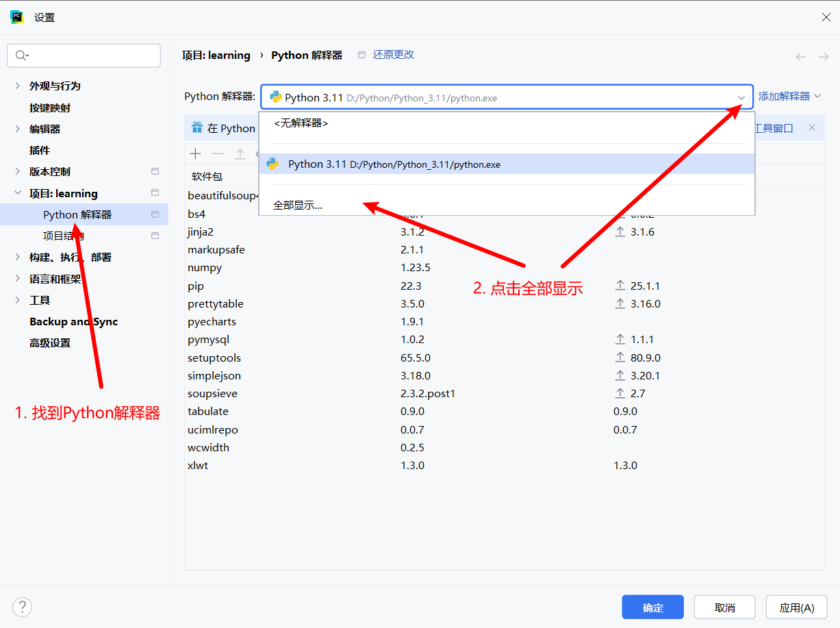Select the markupsafe package row
The height and width of the screenshot is (628, 840).
[505, 250]
